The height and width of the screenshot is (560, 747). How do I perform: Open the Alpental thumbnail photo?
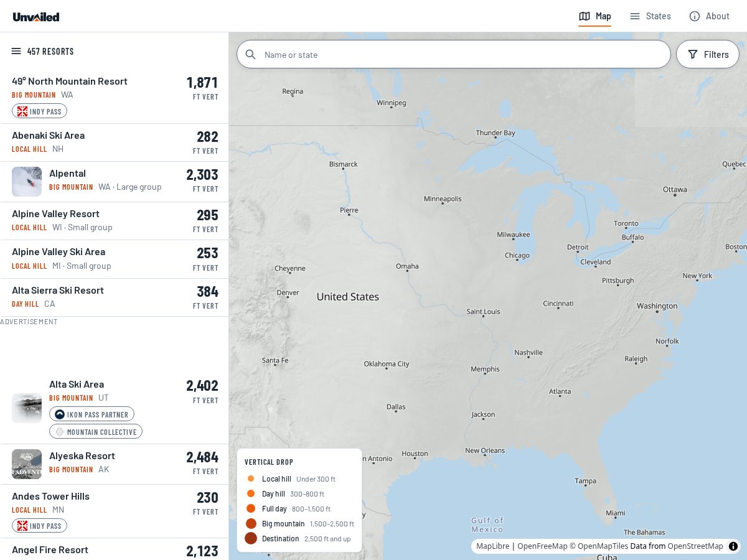pos(27,182)
